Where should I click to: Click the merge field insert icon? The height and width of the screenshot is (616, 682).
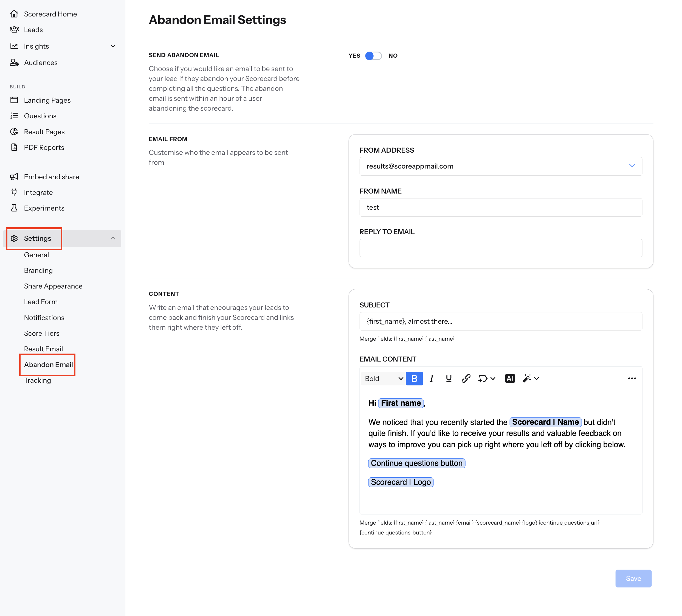tap(483, 378)
